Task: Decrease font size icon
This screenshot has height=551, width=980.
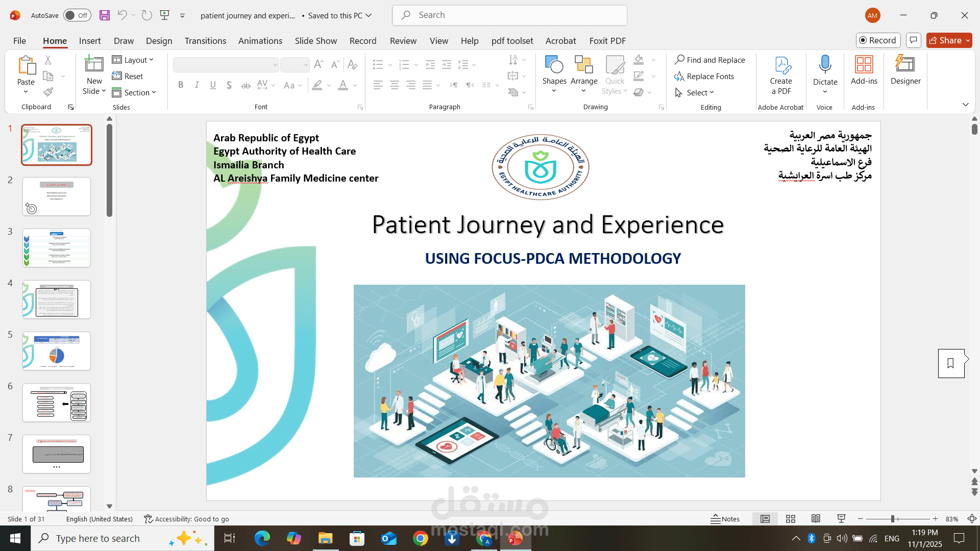Action: click(335, 65)
